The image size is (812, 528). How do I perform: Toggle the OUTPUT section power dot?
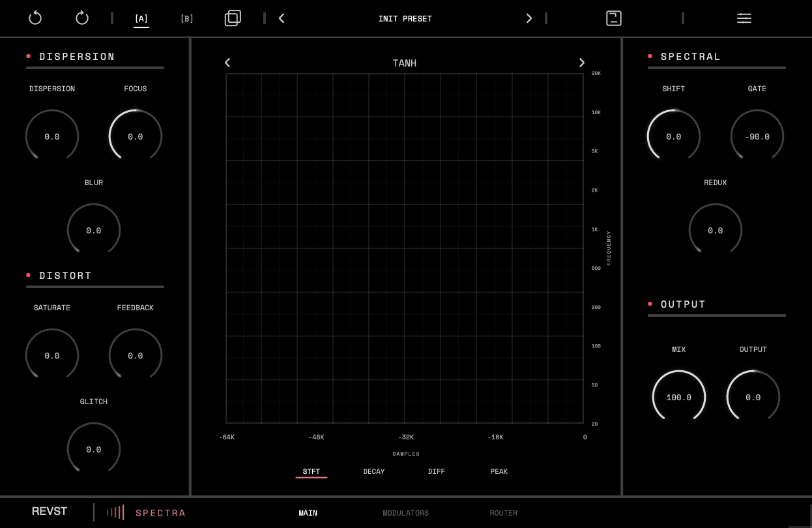(650, 304)
